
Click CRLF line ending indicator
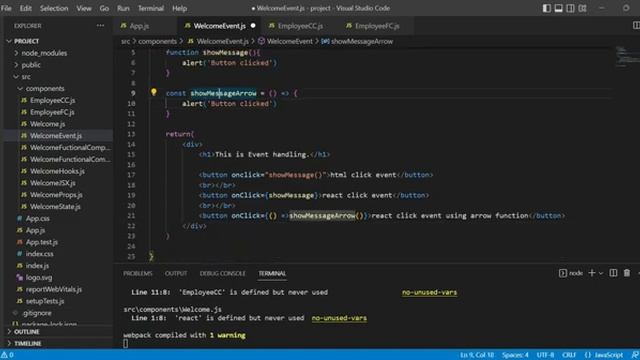click(569, 355)
